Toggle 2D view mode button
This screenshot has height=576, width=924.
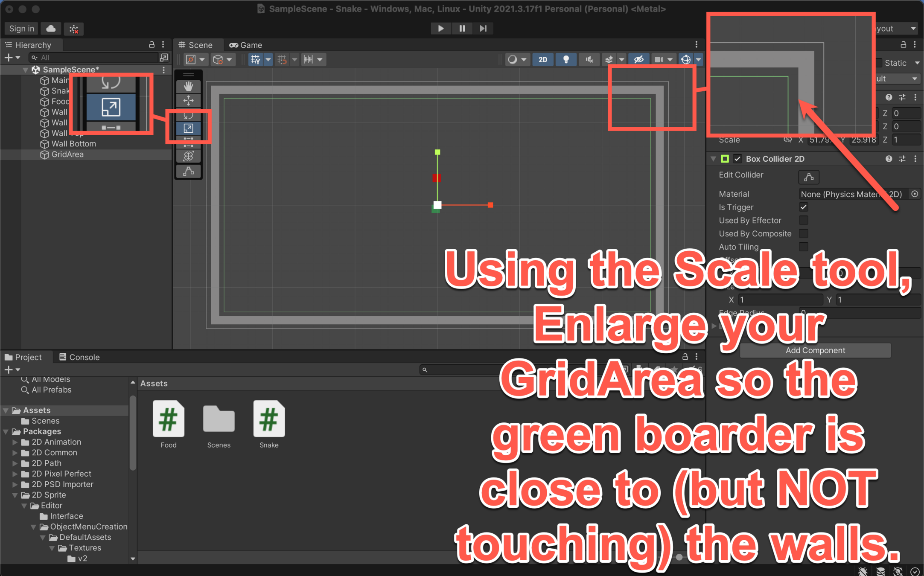(542, 59)
